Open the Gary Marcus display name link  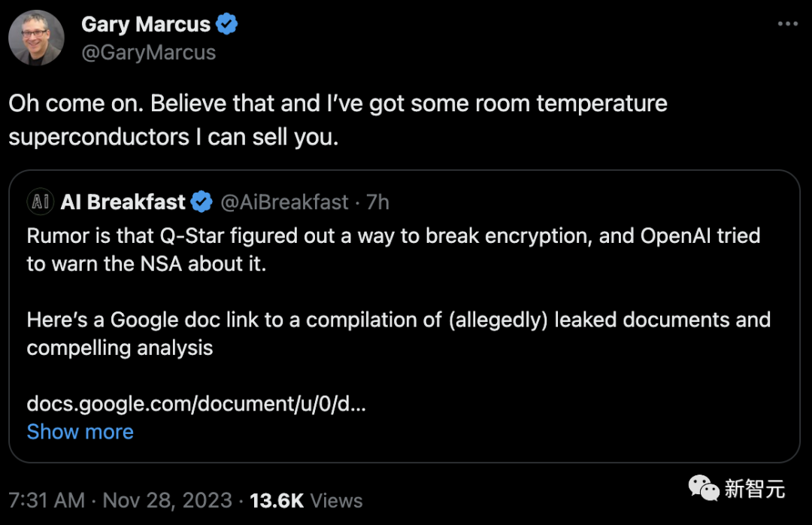(x=146, y=24)
